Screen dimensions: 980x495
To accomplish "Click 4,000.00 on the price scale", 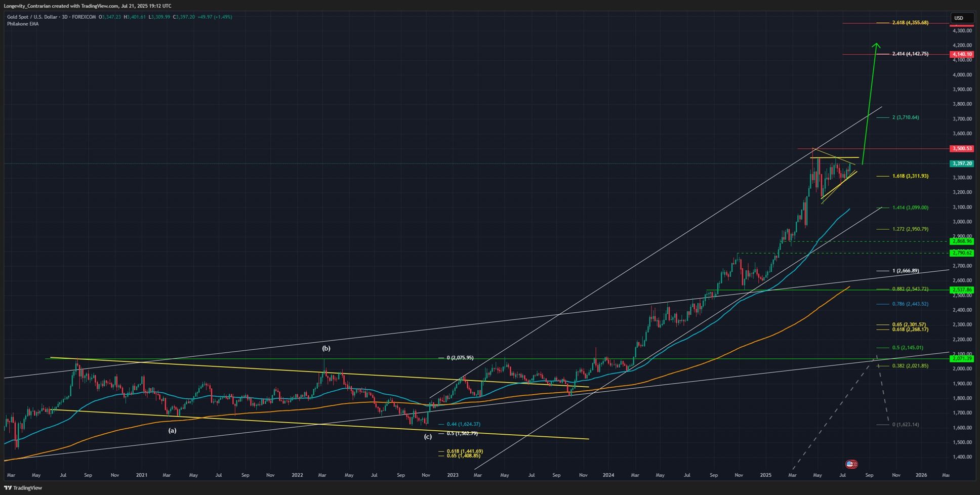I will [962, 74].
